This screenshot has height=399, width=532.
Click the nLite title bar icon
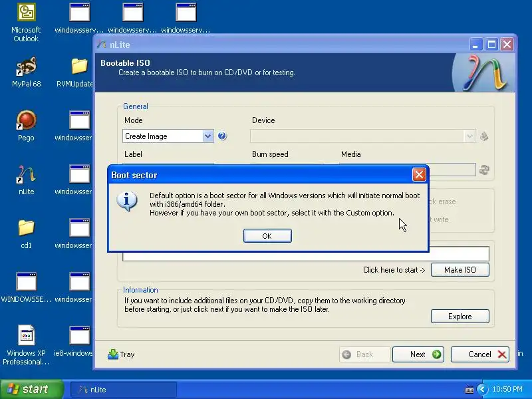click(102, 45)
